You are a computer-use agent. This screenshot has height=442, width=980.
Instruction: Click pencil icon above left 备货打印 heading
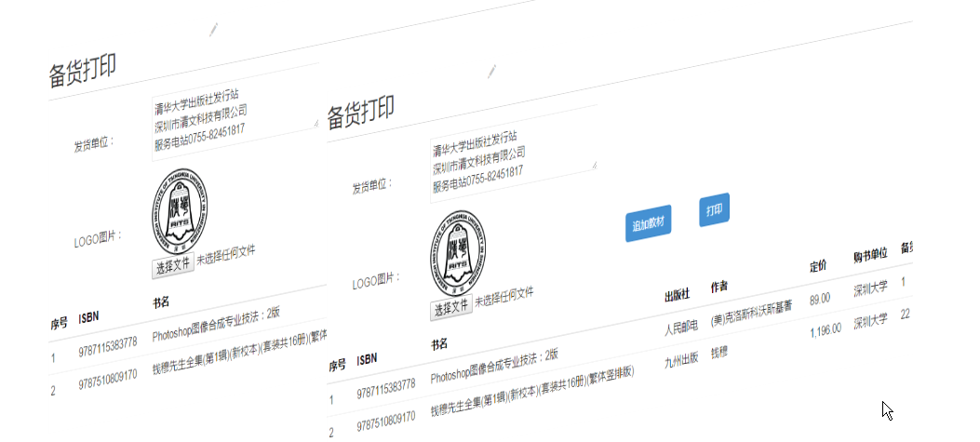(214, 29)
